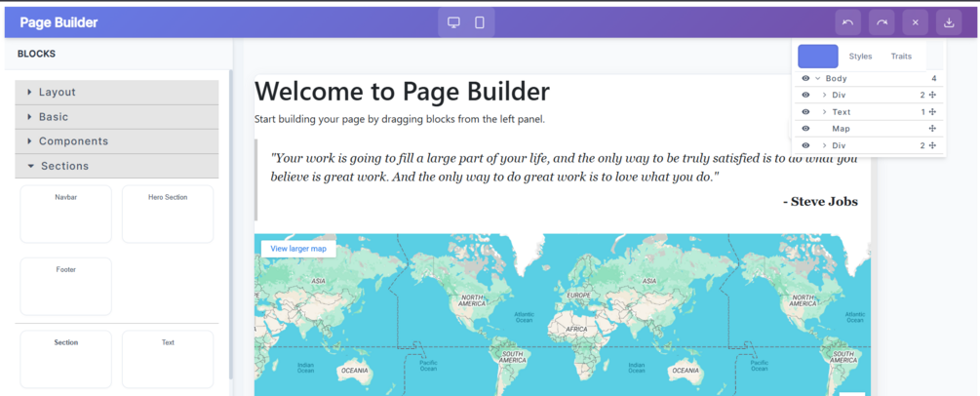980x396 pixels.
Task: Undo the last change
Action: [848, 22]
